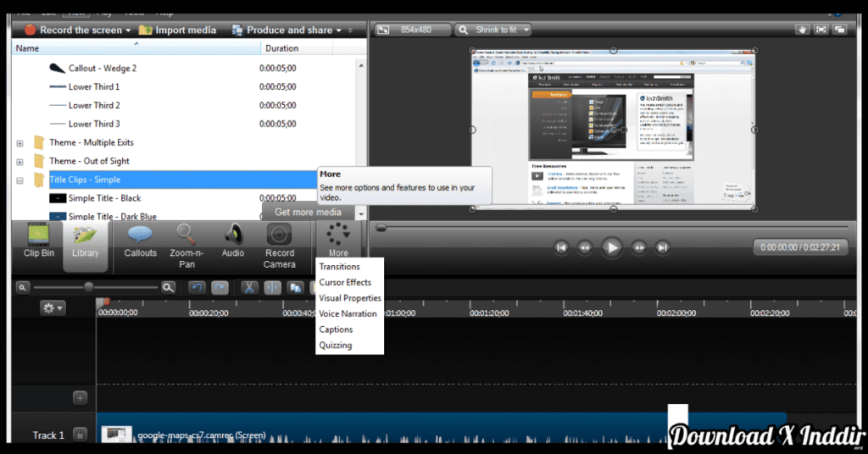868x454 pixels.
Task: Click the Theme - Out of Sight folder icon
Action: click(39, 161)
